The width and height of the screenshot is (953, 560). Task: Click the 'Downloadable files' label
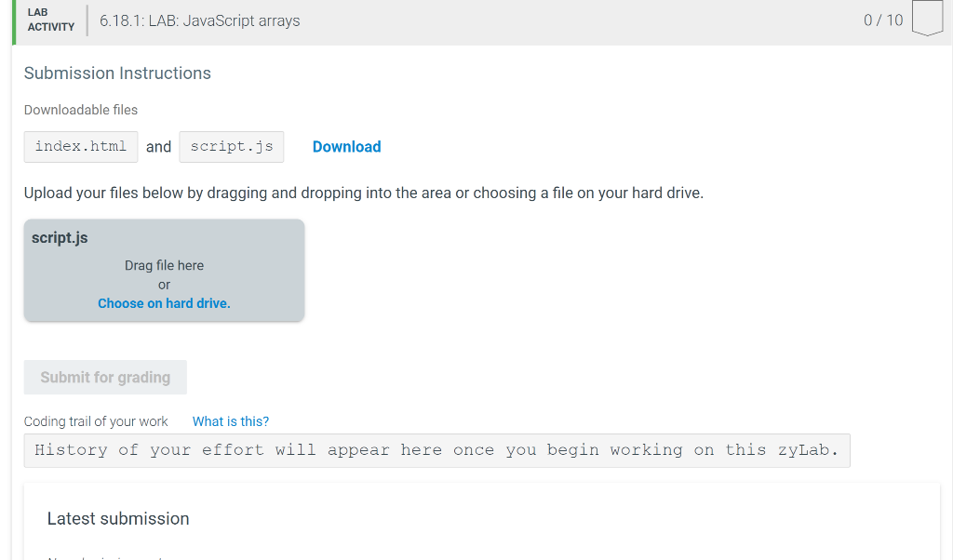tap(81, 110)
